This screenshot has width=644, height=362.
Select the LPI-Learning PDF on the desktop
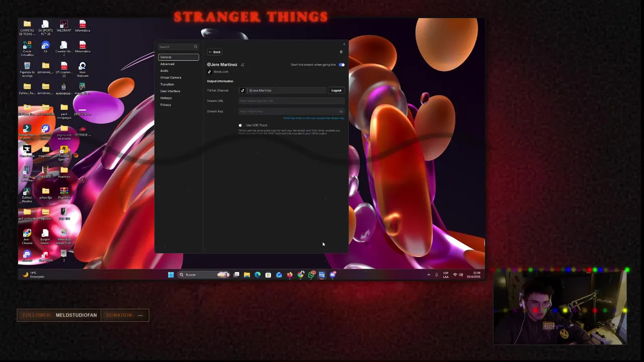tap(64, 69)
